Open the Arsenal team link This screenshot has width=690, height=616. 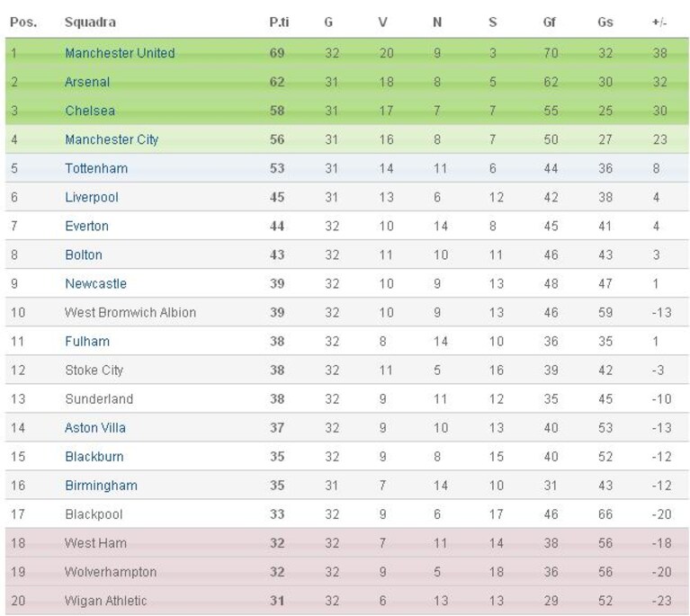tap(87, 82)
